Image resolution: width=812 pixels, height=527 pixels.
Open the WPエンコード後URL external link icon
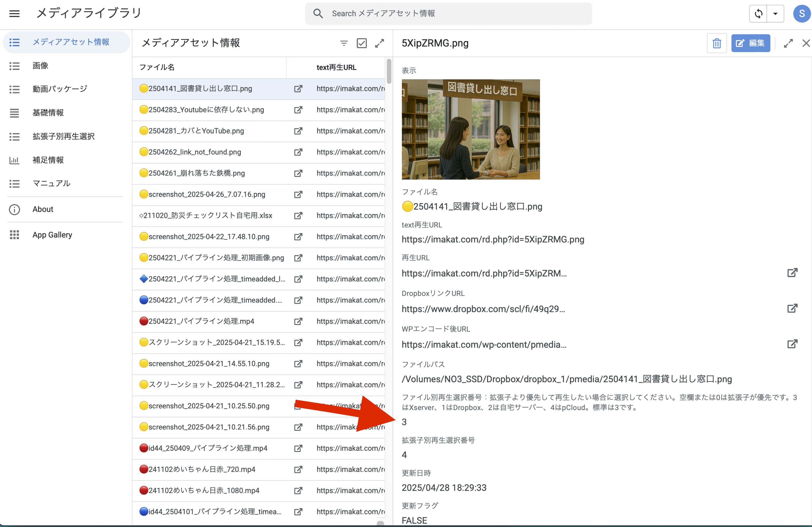(x=792, y=344)
